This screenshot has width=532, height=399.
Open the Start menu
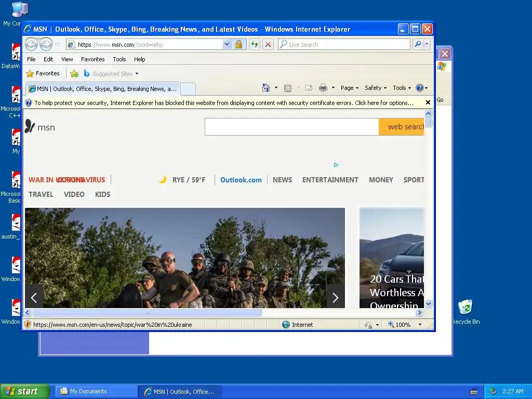[24, 392]
